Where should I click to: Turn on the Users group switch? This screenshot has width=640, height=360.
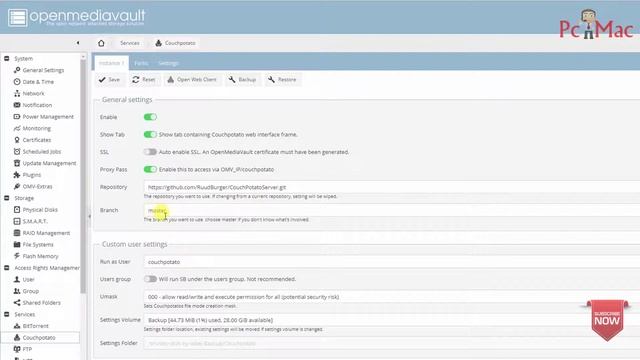(x=150, y=279)
